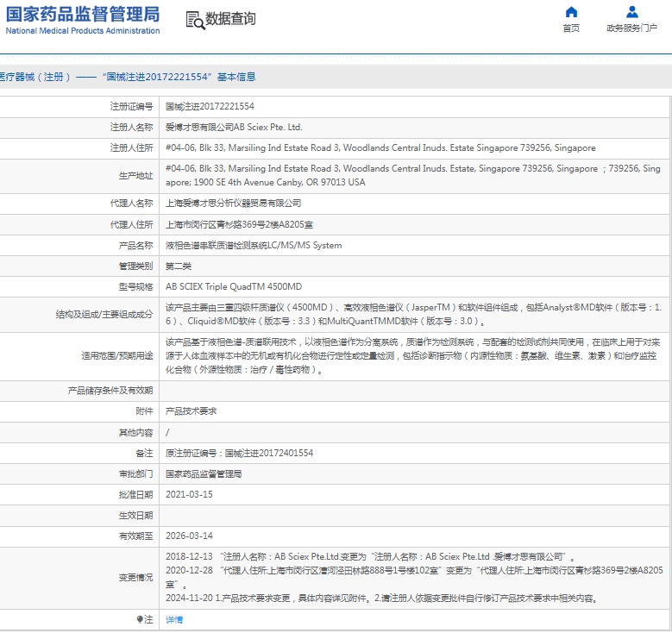
Task: Click the 型号规格 row label
Action: (x=135, y=286)
